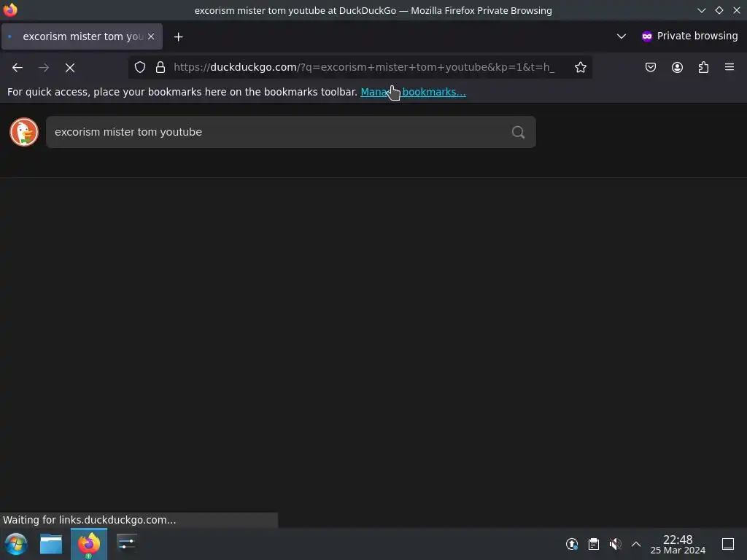The height and width of the screenshot is (560, 747).
Task: Open the file manager from taskbar
Action: tap(51, 544)
